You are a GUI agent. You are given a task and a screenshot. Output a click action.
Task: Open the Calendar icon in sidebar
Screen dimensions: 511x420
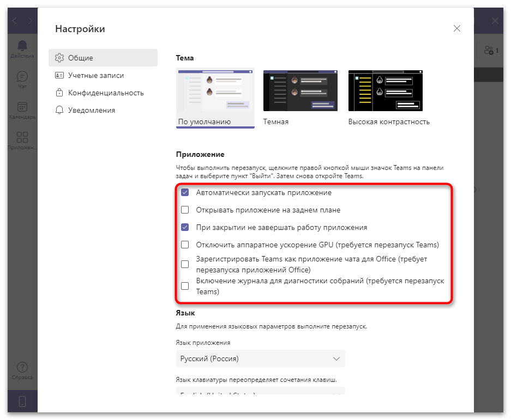click(22, 107)
